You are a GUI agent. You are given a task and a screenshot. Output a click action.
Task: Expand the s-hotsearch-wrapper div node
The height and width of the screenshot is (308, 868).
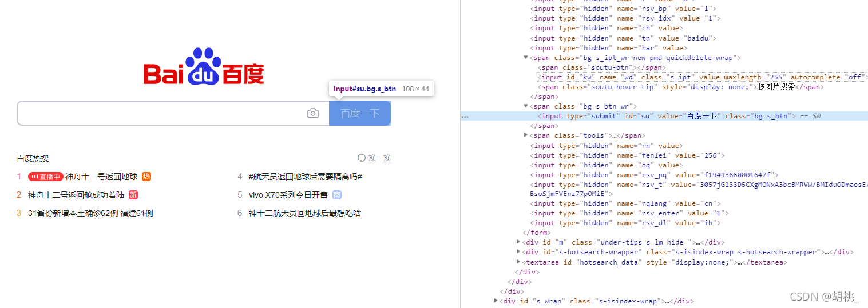click(518, 252)
